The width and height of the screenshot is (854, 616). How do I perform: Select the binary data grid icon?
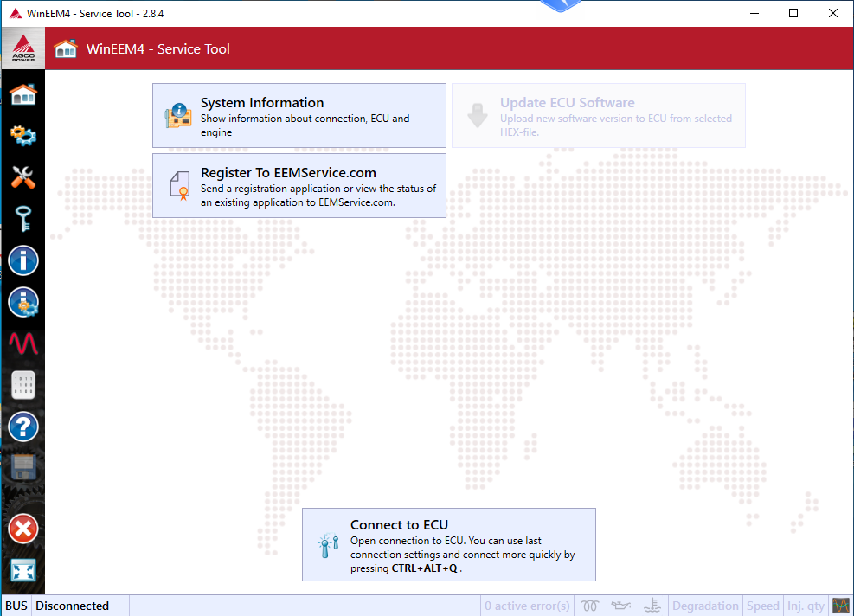22,385
